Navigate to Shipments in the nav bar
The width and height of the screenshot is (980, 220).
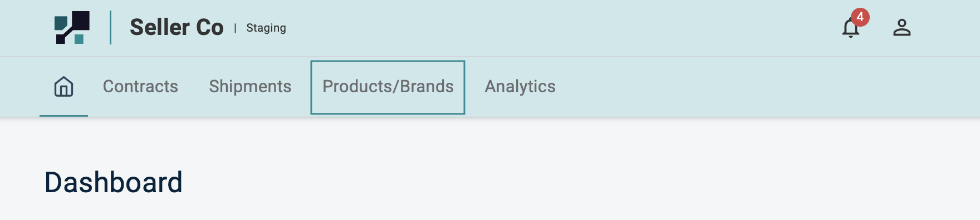(x=250, y=87)
